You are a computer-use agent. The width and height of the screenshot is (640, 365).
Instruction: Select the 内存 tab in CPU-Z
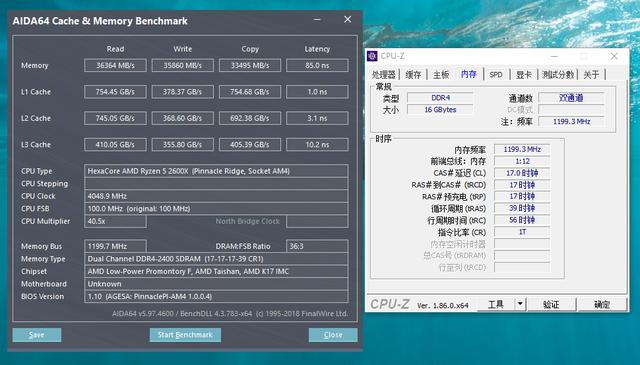point(469,74)
